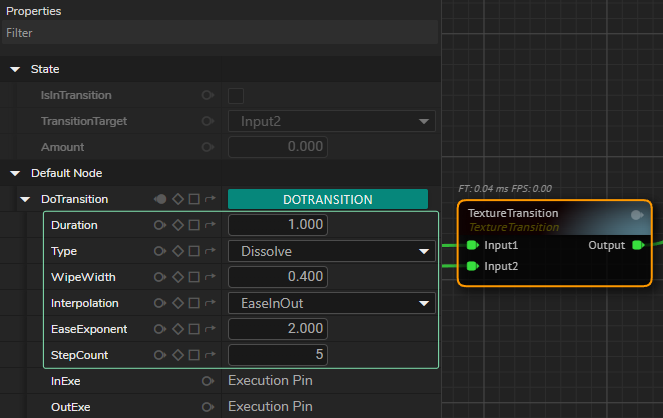Click the pin icon next to WipeWidth
Viewport: 663px width, 418px height.
click(160, 277)
